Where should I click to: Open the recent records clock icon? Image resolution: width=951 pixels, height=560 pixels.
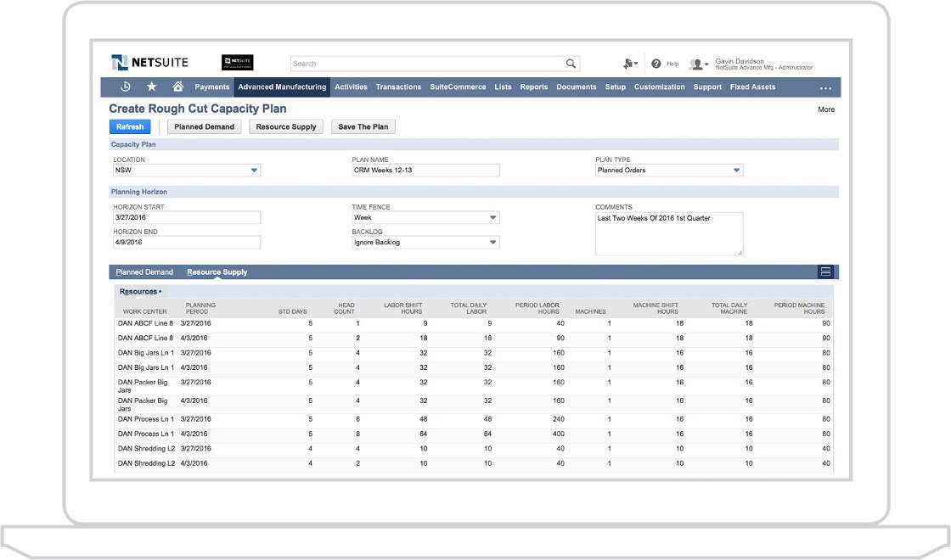(126, 87)
